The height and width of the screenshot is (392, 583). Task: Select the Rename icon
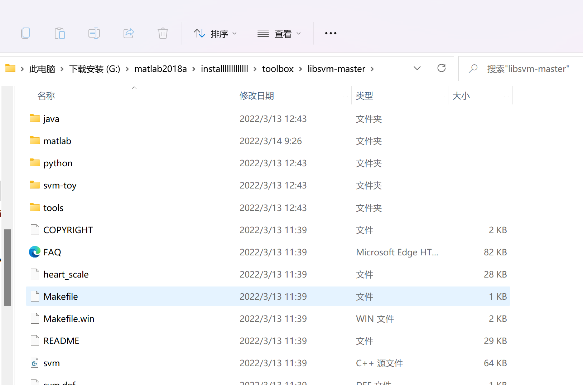click(x=94, y=33)
